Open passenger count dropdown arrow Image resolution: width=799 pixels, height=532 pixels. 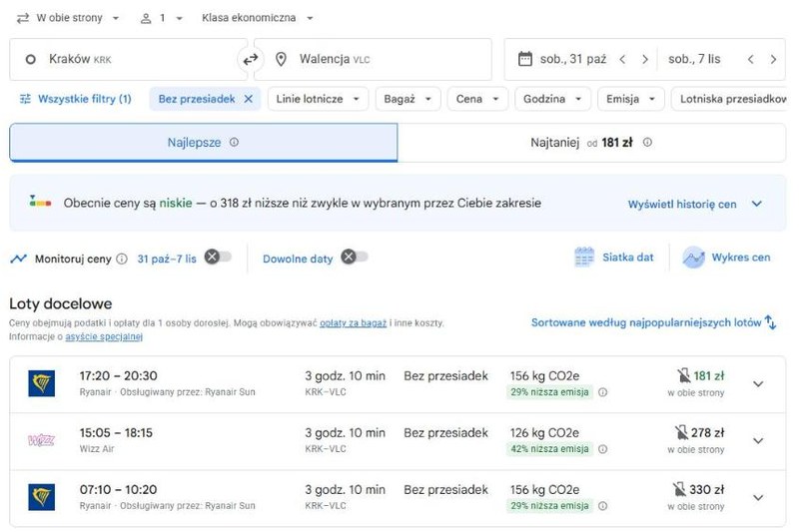coord(180,18)
